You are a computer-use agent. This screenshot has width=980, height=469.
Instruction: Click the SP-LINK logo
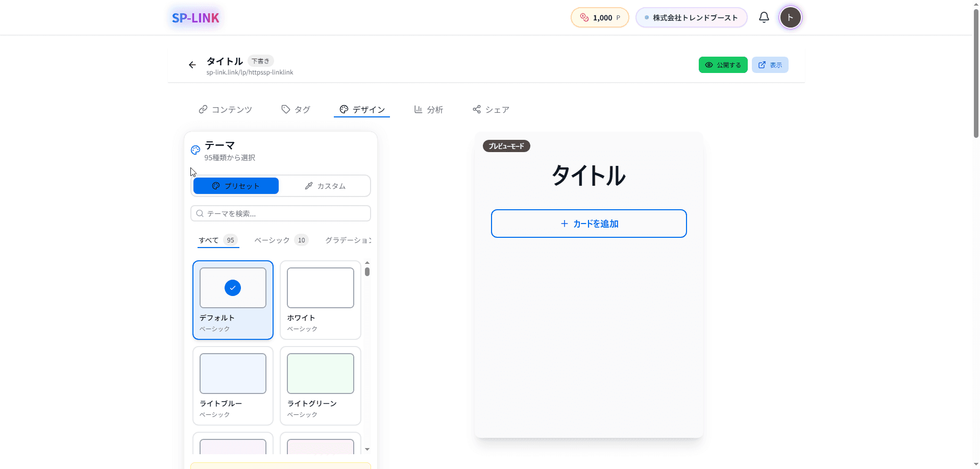pyautogui.click(x=195, y=17)
